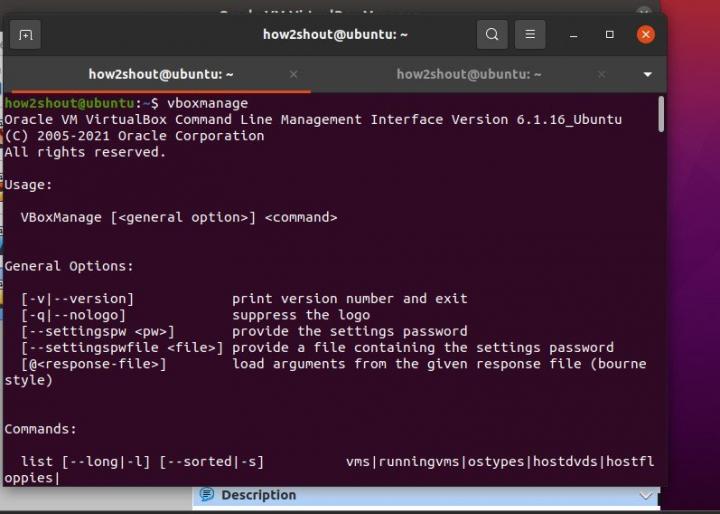Click the Description section header label
Screen dimensions: 720x514
point(258,495)
